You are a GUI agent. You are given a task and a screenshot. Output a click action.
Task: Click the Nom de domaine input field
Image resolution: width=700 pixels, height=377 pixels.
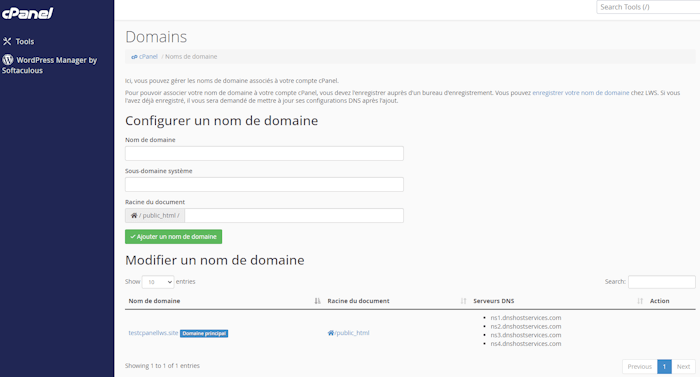coord(264,153)
